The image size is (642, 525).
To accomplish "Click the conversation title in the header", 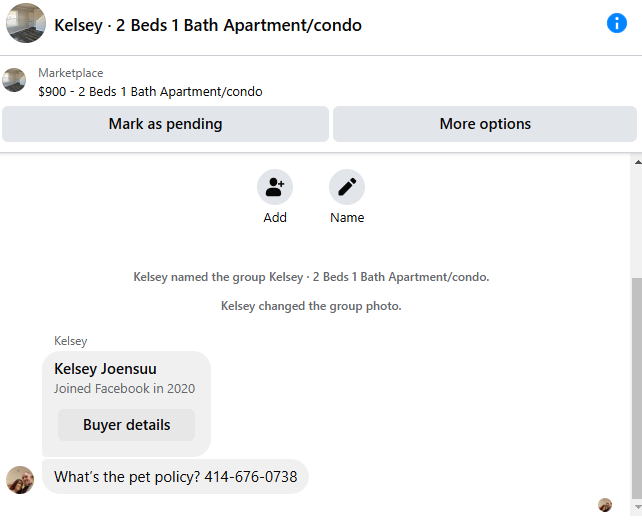I will point(208,25).
